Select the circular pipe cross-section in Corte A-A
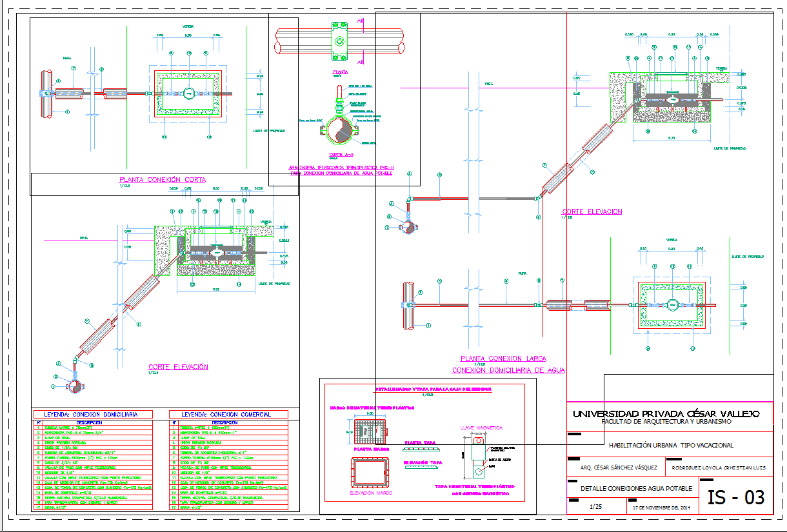The image size is (787, 532). (x=340, y=131)
